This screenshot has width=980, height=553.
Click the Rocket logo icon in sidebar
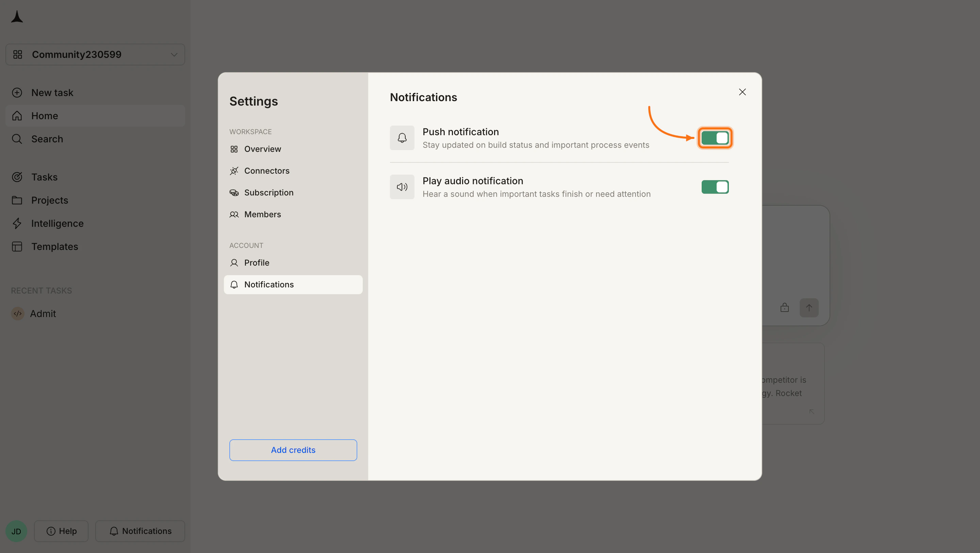pyautogui.click(x=17, y=17)
